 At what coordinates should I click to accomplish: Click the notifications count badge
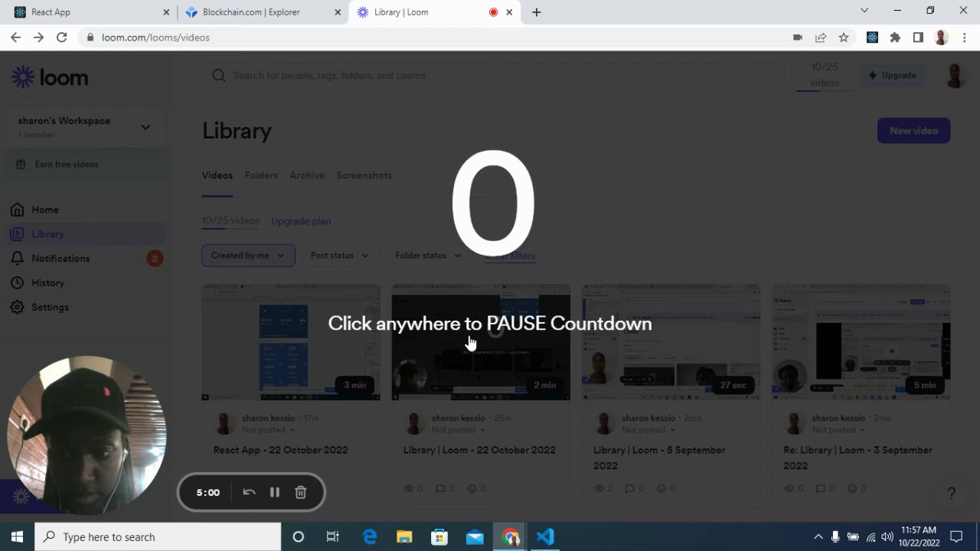click(x=155, y=259)
